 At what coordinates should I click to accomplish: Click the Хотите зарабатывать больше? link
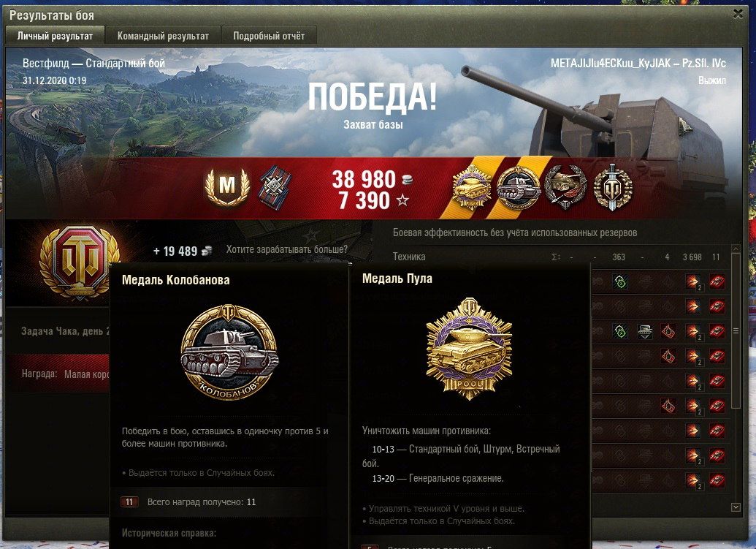pyautogui.click(x=287, y=249)
